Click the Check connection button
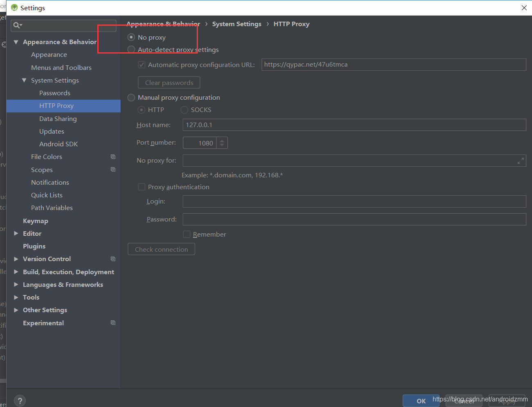532x407 pixels. pos(162,249)
